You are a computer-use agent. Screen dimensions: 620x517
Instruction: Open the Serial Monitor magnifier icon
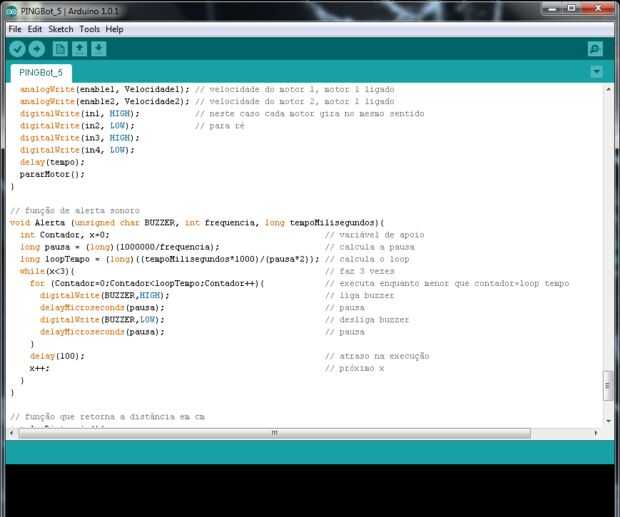pos(595,49)
